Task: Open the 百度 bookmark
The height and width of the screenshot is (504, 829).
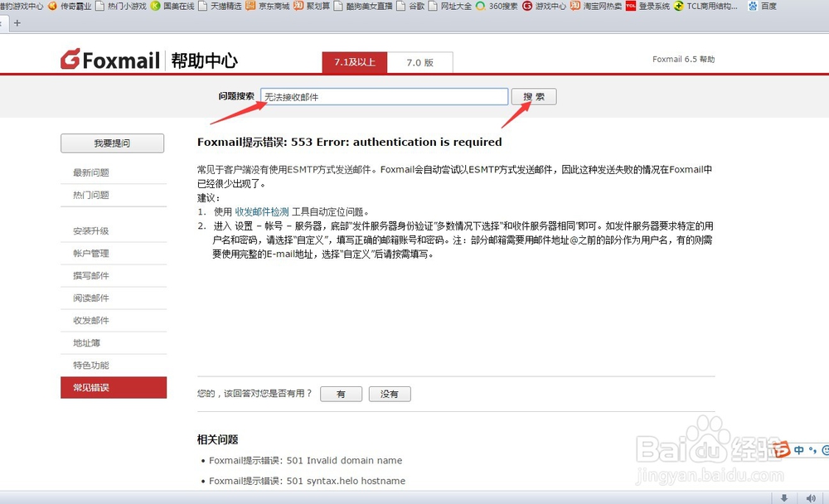Action: [x=763, y=7]
